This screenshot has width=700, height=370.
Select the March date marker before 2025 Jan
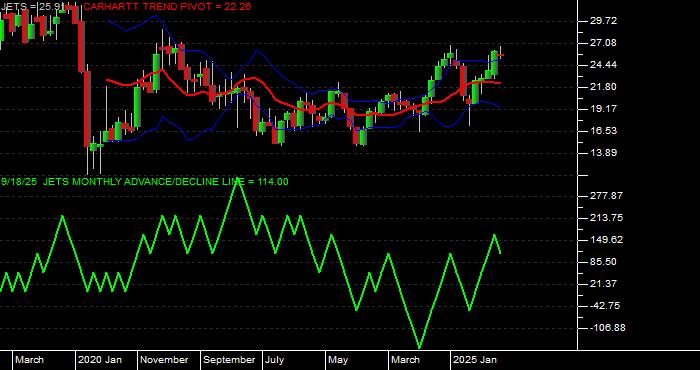point(406,360)
